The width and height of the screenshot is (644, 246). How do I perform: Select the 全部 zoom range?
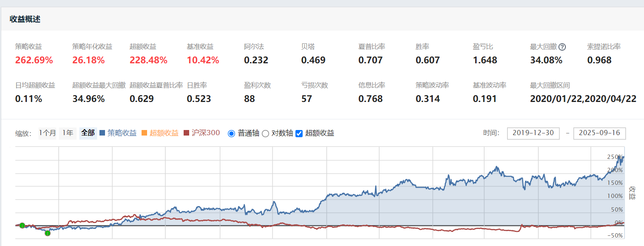88,133
